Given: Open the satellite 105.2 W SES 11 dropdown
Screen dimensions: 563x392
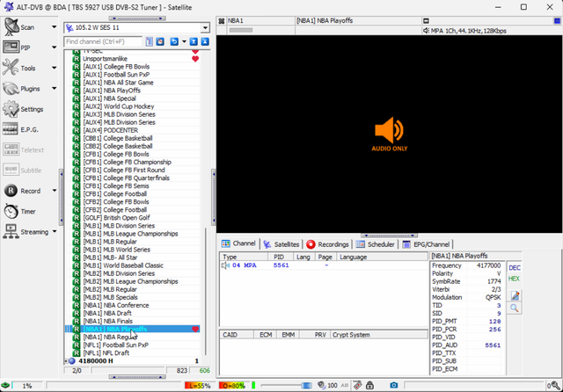Looking at the screenshot, I should click(x=205, y=27).
